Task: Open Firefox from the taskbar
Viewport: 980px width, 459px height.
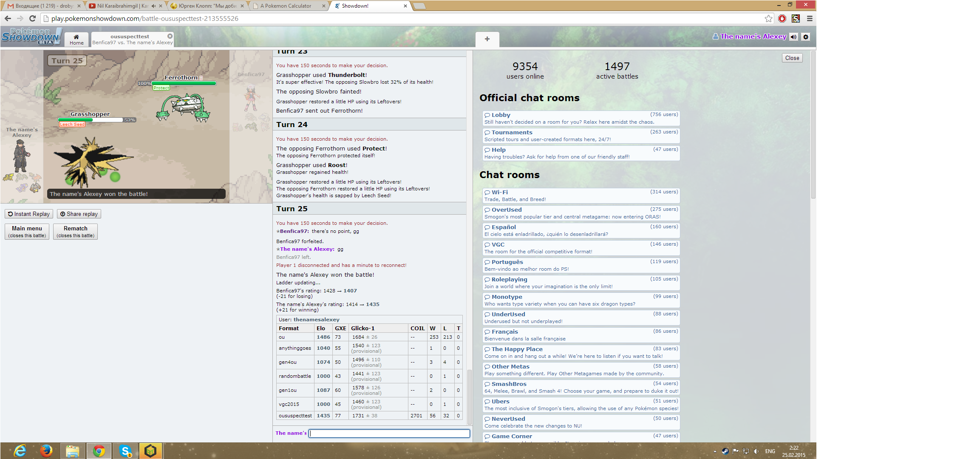Action: pos(46,450)
